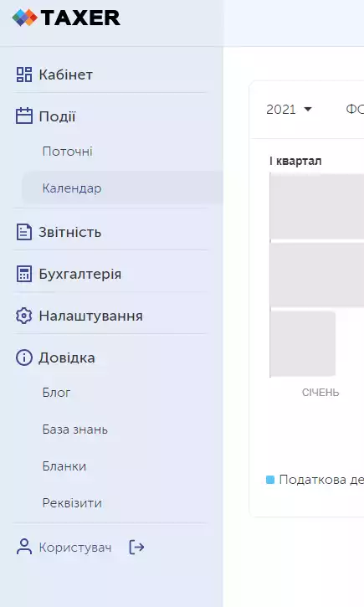Open the База знань link

[x=75, y=430]
